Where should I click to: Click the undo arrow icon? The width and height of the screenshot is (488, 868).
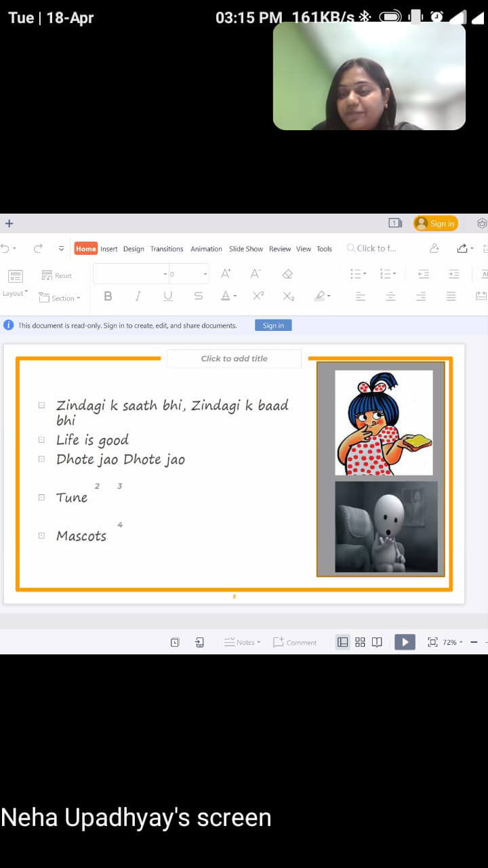click(5, 249)
